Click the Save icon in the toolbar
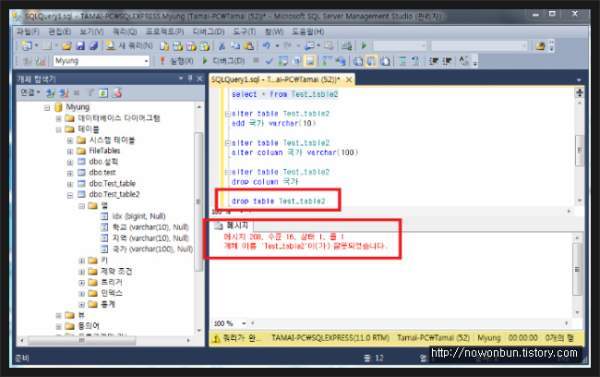 [80, 46]
